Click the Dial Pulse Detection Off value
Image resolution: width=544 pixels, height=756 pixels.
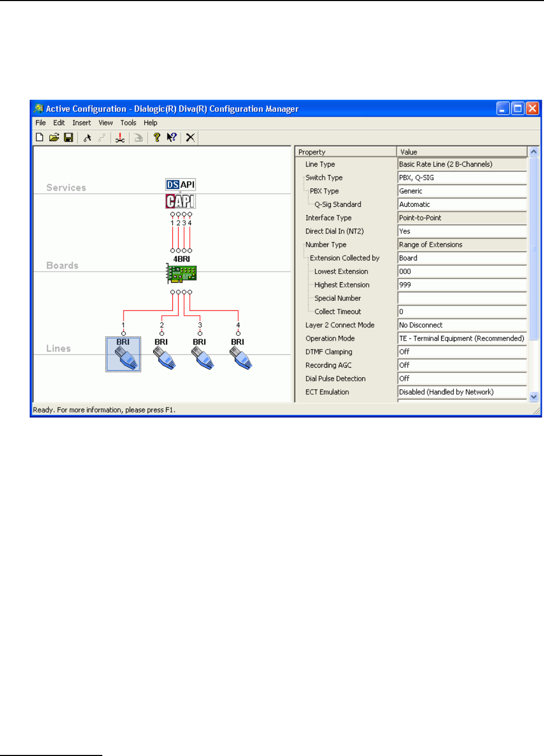[462, 379]
